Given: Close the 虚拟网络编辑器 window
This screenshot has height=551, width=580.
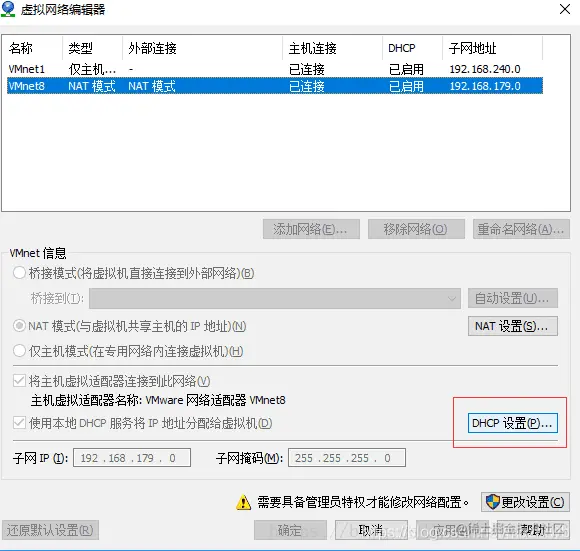Looking at the screenshot, I should (565, 9).
